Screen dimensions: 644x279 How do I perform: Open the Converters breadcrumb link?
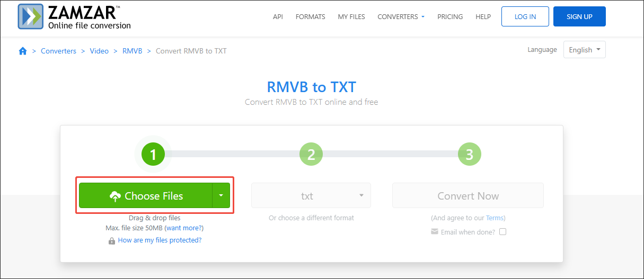(59, 51)
